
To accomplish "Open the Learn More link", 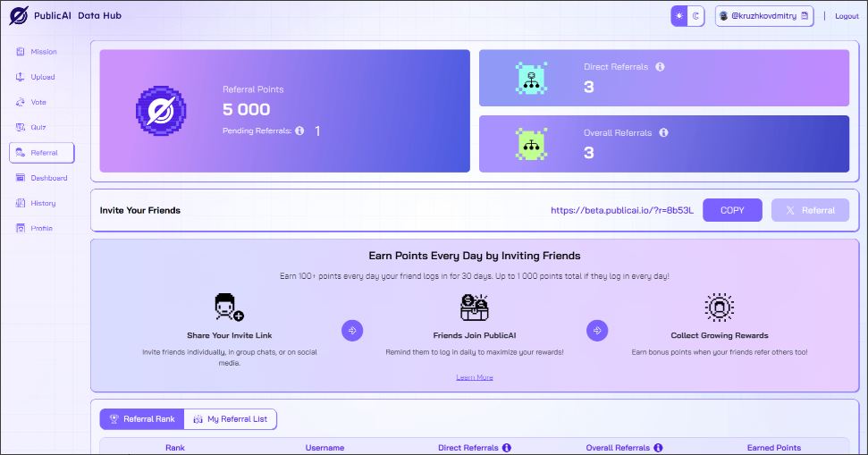I will click(x=475, y=377).
